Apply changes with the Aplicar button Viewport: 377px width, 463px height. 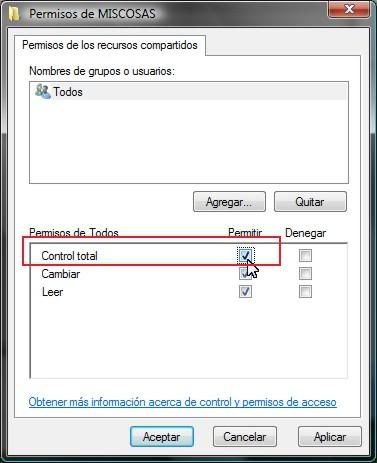[330, 437]
